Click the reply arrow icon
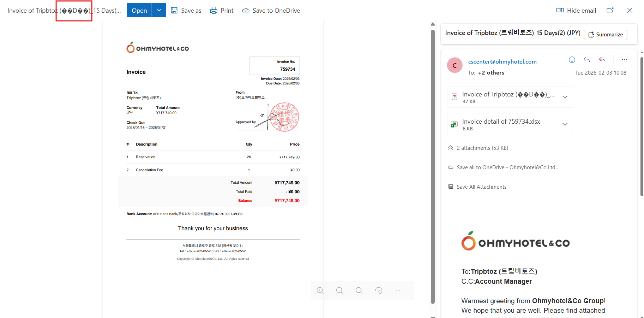644x318 pixels. (587, 60)
